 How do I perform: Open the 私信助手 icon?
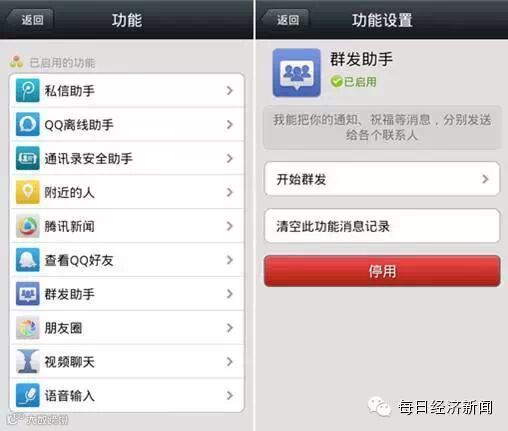pos(28,90)
